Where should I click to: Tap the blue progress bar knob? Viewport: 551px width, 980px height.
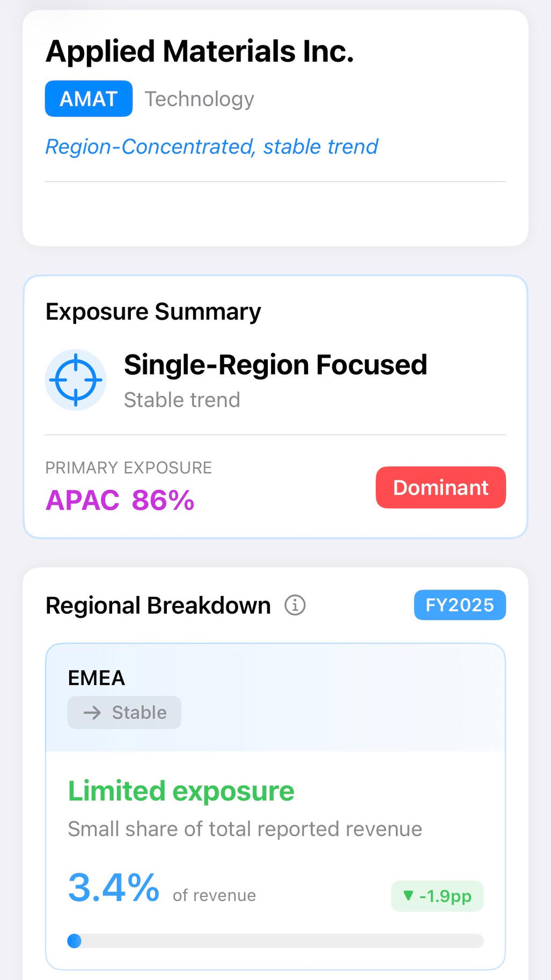75,941
